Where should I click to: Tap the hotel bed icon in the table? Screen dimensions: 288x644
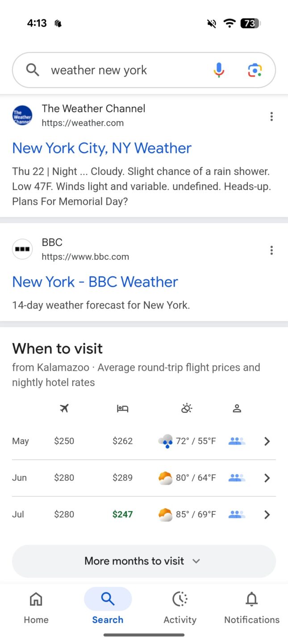[122, 408]
